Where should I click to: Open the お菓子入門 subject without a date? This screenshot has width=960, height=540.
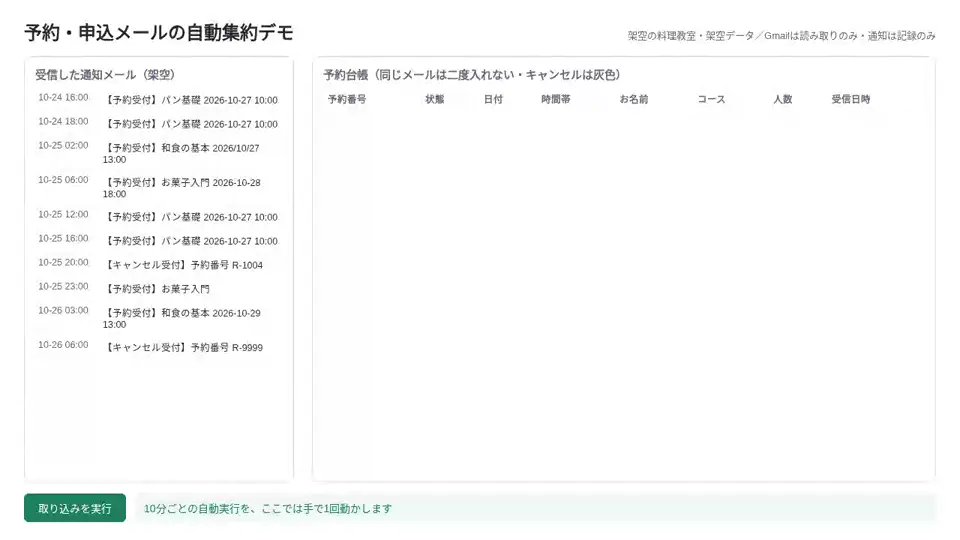click(x=157, y=288)
